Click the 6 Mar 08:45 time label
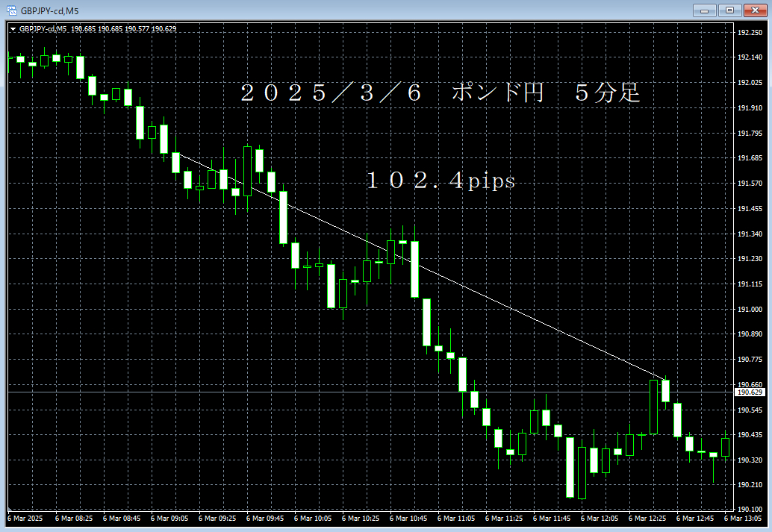772x532 pixels. 122,519
